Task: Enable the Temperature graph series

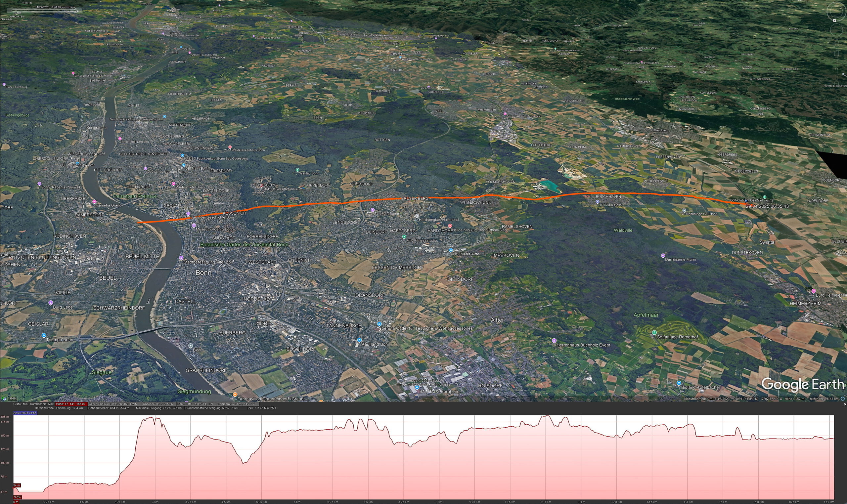Action: 238,404
